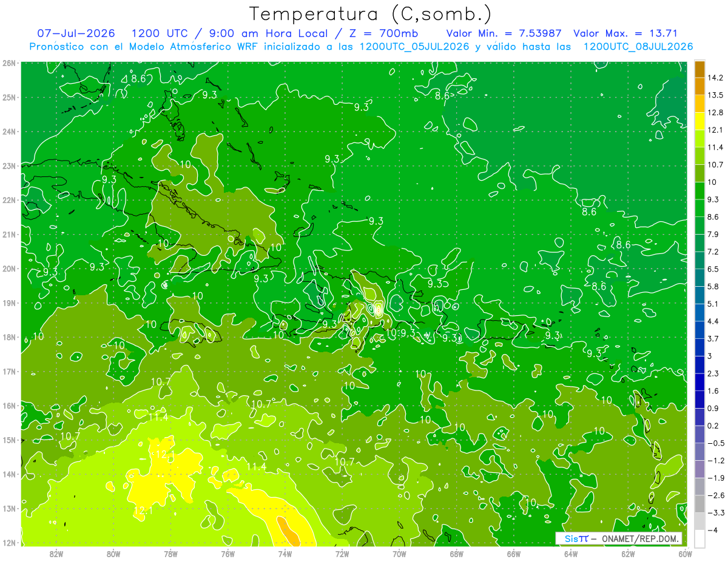Screen dimensions: 728x562
Task: Click the yellow swatch between 12.1 and 12.8
Action: tap(699, 121)
